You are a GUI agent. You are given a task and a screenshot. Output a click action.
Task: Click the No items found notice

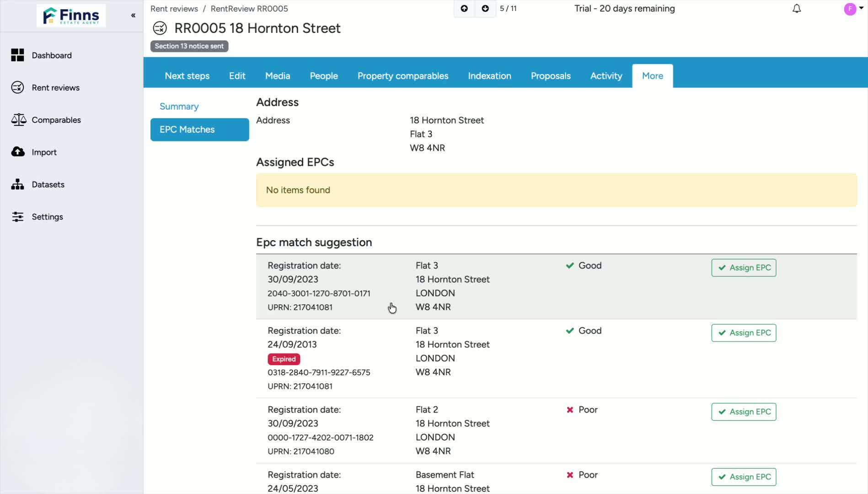pos(556,190)
